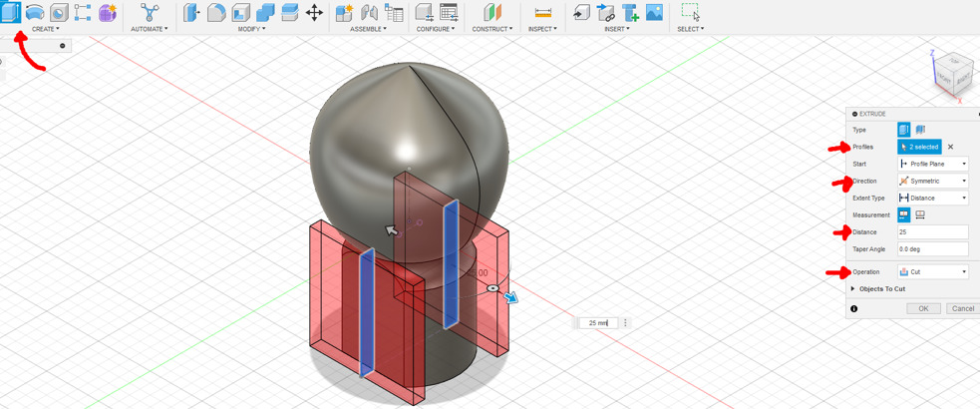980x409 pixels.
Task: Click the Construct plane icon
Action: [x=492, y=12]
